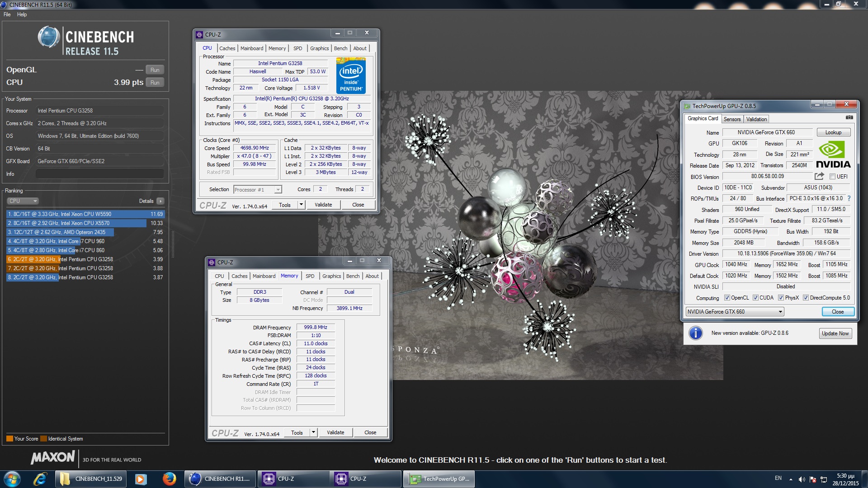Click the NVIDIA logo in GPU-Z
This screenshot has width=868, height=488.
[833, 155]
